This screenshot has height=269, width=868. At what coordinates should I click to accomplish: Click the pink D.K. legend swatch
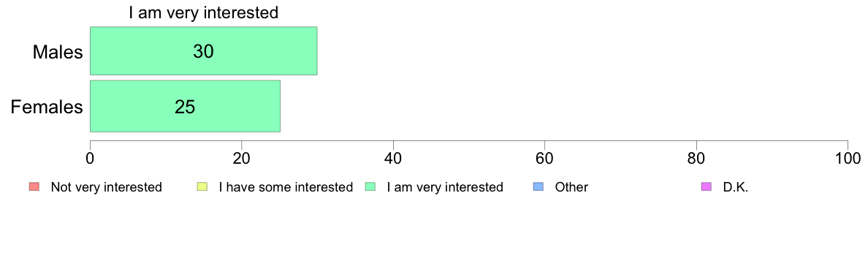706,187
